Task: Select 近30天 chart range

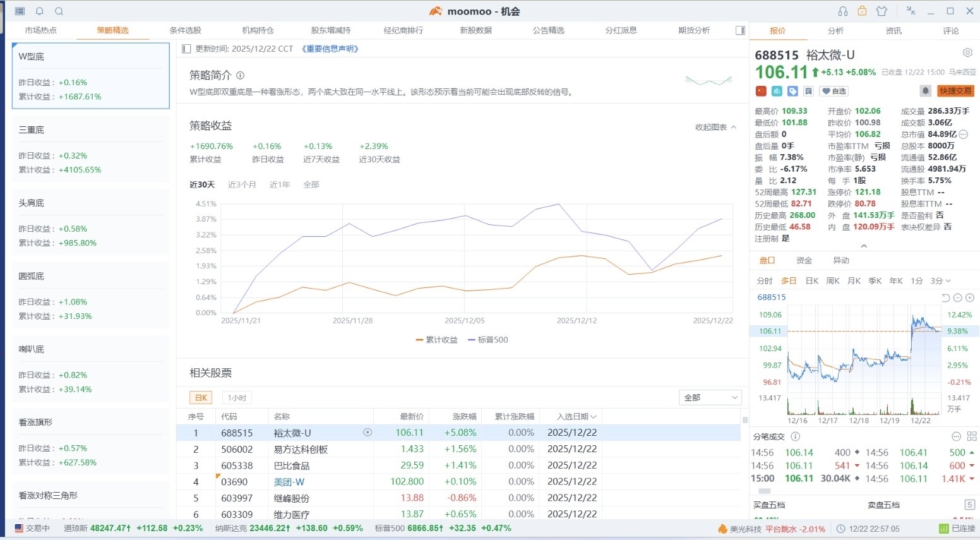Action: click(x=202, y=185)
